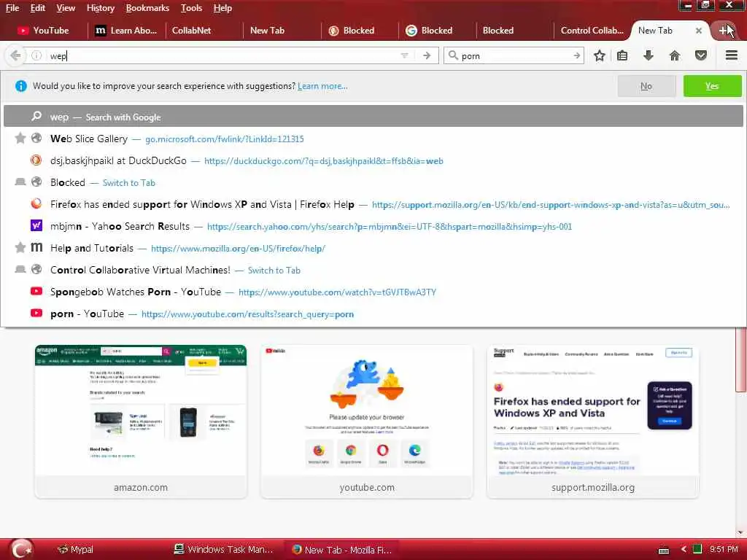
Task: Open the Bookmarks menu
Action: (x=147, y=8)
